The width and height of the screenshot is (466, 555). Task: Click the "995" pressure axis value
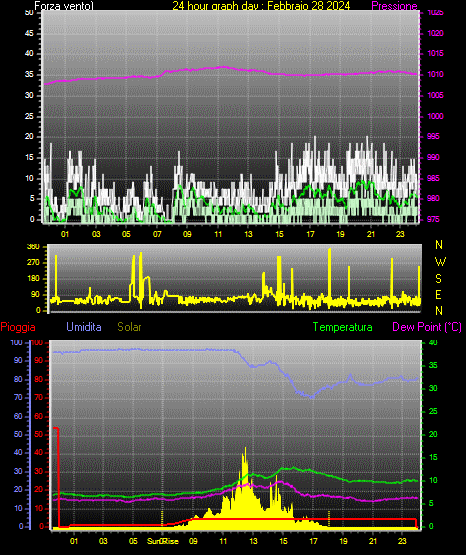click(x=433, y=136)
